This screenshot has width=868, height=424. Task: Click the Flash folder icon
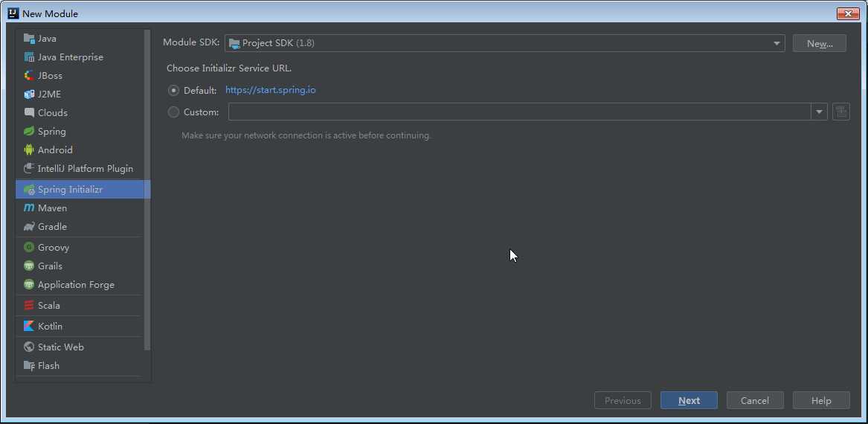(x=29, y=365)
